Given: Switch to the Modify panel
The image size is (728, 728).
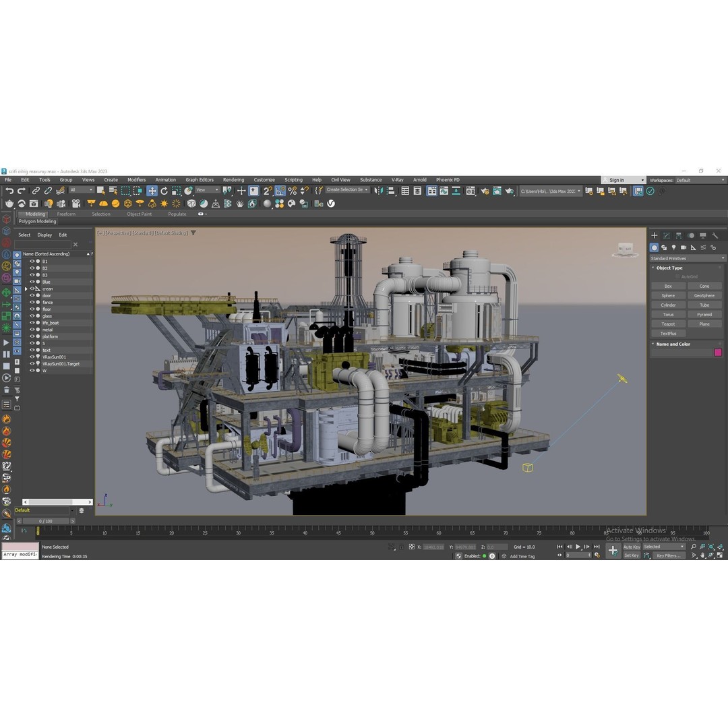Looking at the screenshot, I should [667, 235].
